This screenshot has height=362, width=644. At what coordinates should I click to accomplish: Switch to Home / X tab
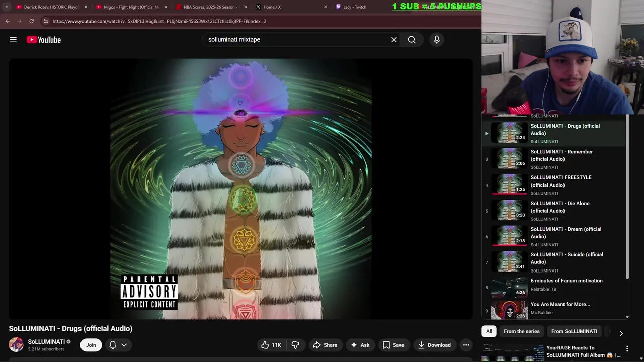coord(291,7)
